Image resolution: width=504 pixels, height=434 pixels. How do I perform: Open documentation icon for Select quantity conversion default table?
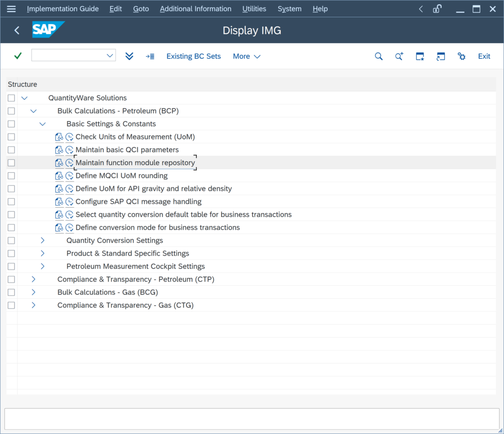(59, 215)
